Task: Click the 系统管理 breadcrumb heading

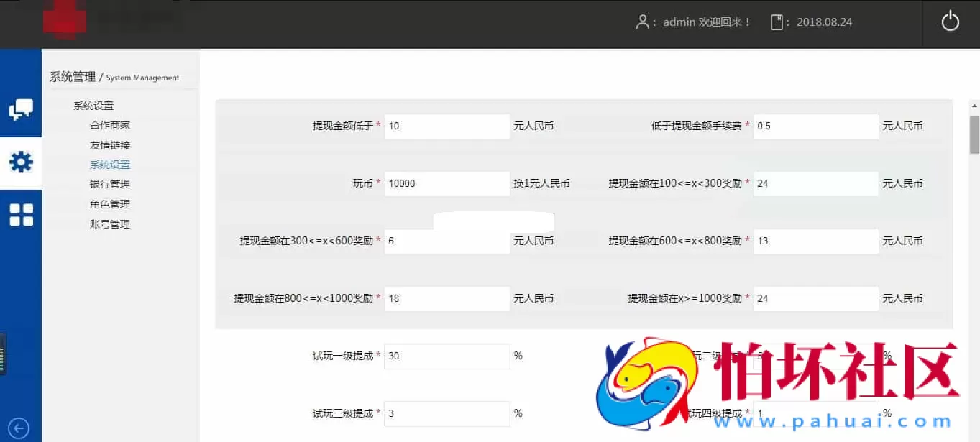Action: click(71, 76)
